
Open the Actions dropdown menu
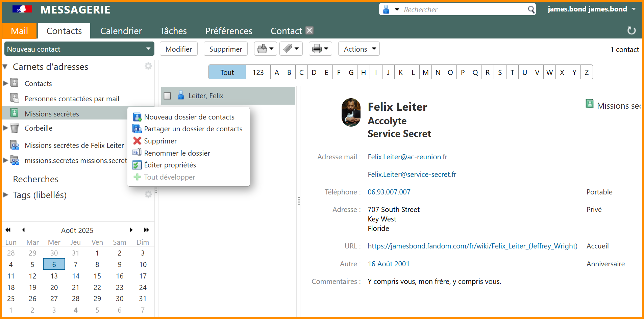pyautogui.click(x=359, y=49)
